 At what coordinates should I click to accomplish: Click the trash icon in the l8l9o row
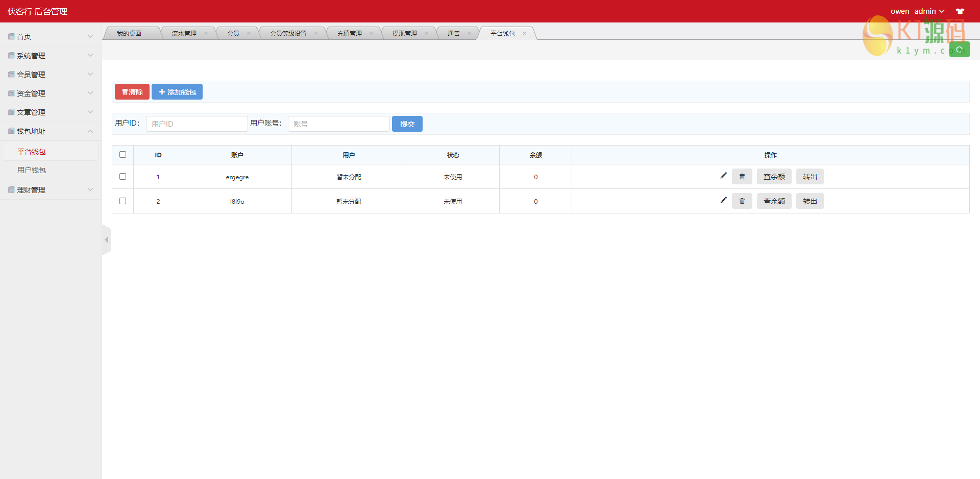pyautogui.click(x=742, y=201)
